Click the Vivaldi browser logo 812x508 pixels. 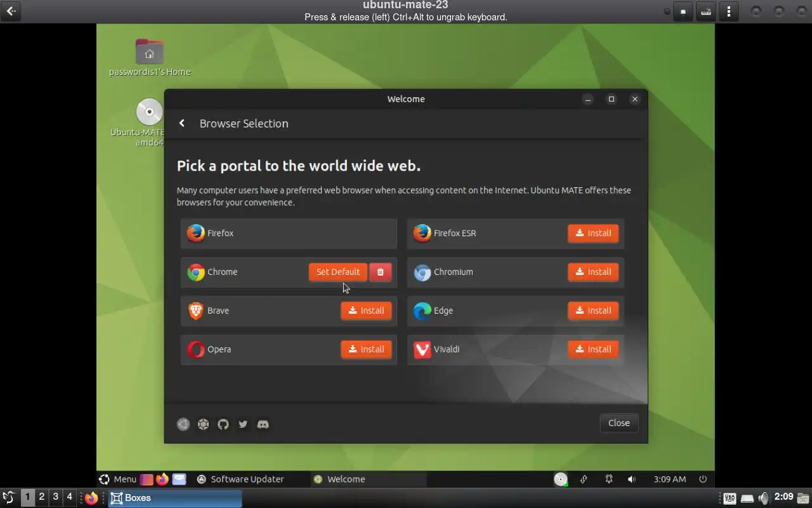[x=422, y=349]
